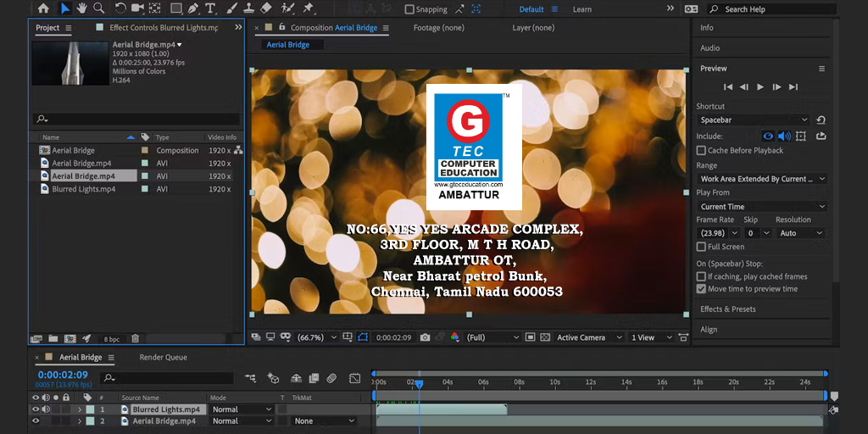The width and height of the screenshot is (868, 434).
Task: Toggle the Full Screen checkbox
Action: point(701,247)
